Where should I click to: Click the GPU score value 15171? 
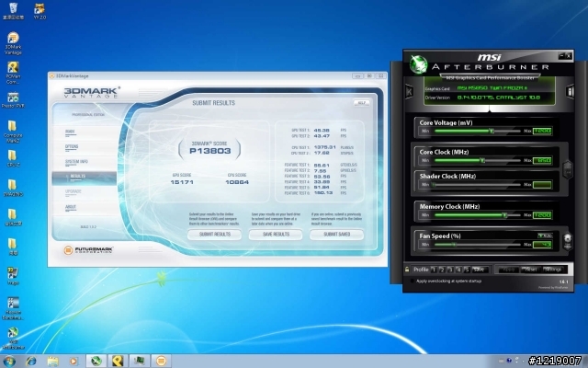tap(182, 182)
